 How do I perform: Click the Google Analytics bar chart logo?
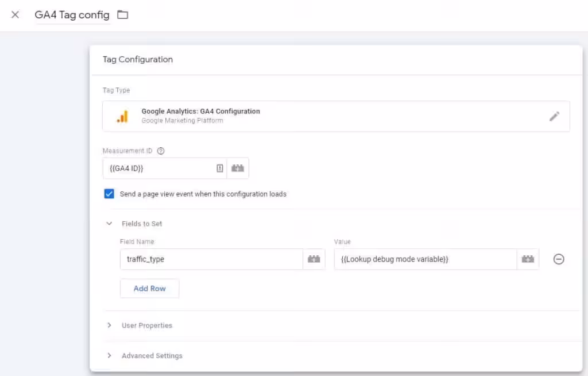[x=122, y=117]
